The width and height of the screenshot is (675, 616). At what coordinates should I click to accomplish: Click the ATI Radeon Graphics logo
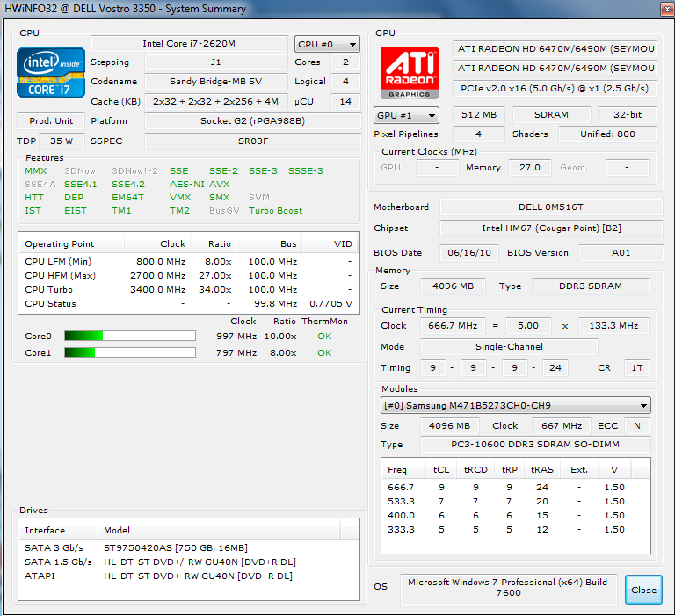click(410, 73)
